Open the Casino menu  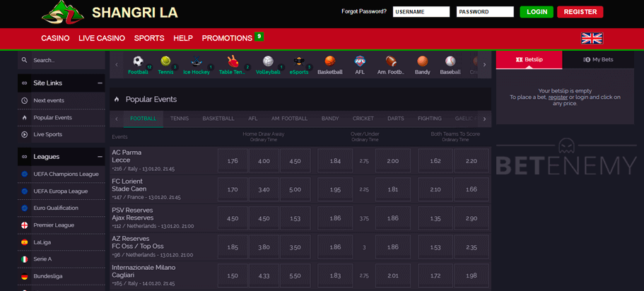coord(55,38)
